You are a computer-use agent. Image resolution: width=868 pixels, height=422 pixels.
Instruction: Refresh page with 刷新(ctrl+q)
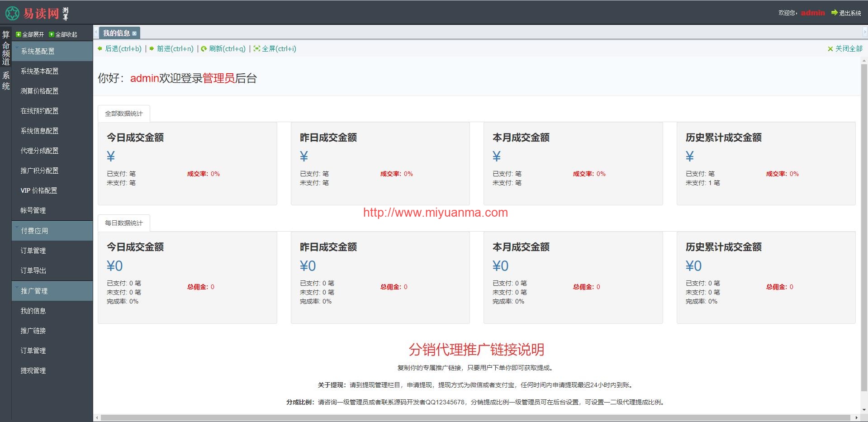point(223,49)
